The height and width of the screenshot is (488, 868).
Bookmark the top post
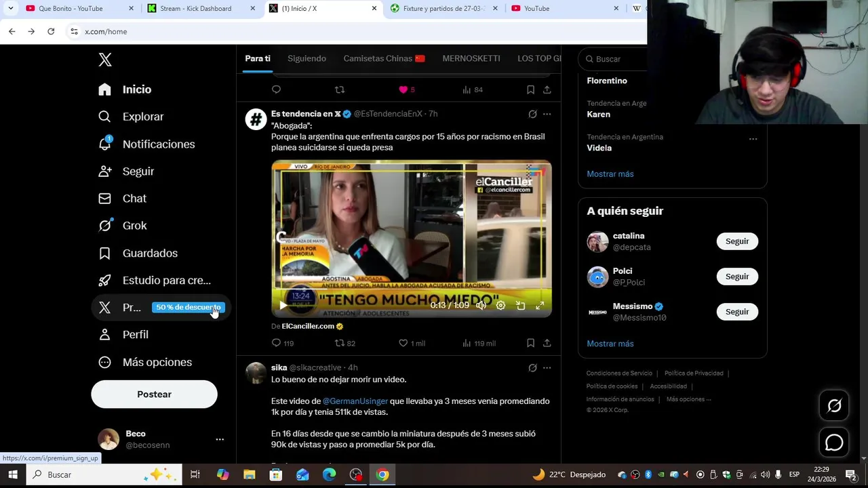(530, 89)
